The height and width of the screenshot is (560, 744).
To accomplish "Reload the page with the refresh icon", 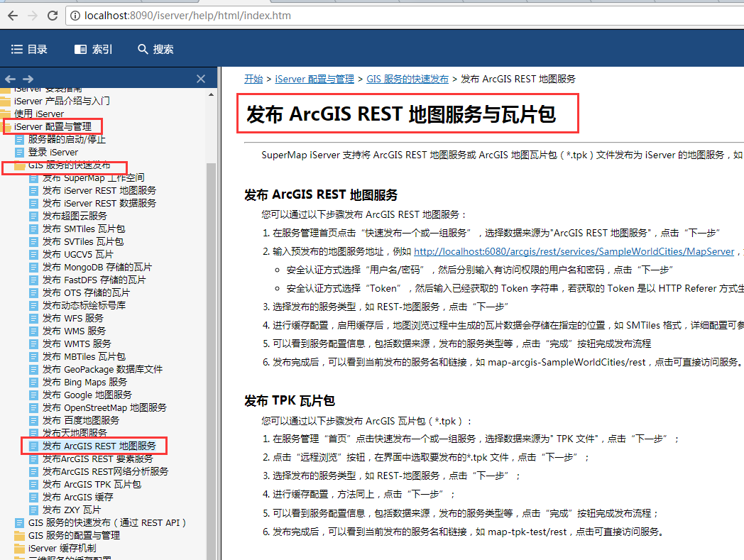I will (53, 16).
